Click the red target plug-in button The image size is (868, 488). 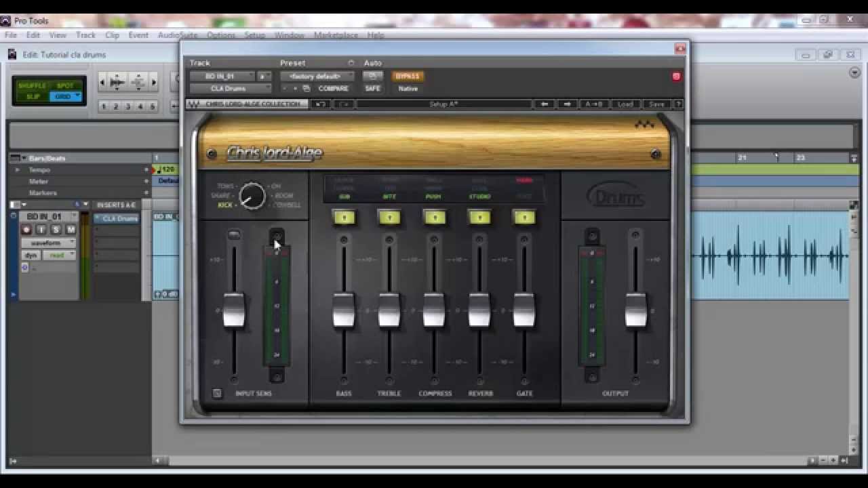[676, 77]
